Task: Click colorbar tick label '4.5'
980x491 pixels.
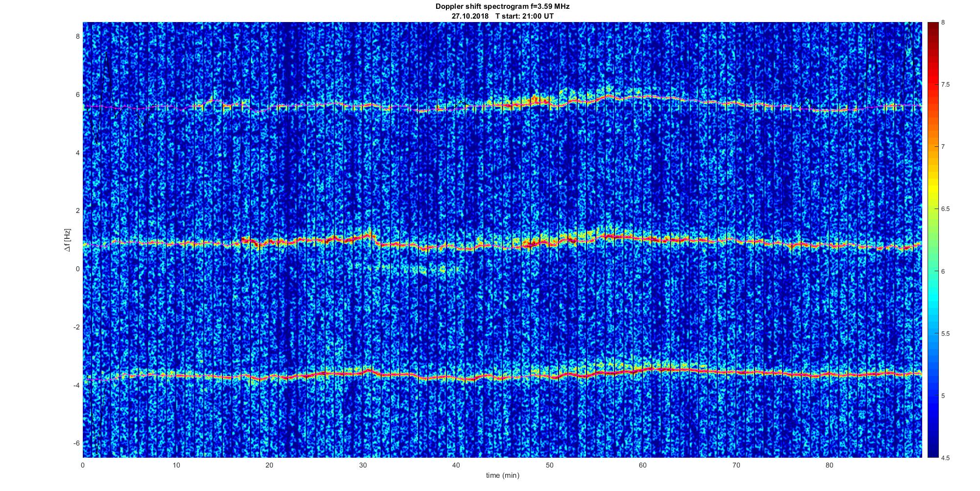Action: pos(945,458)
